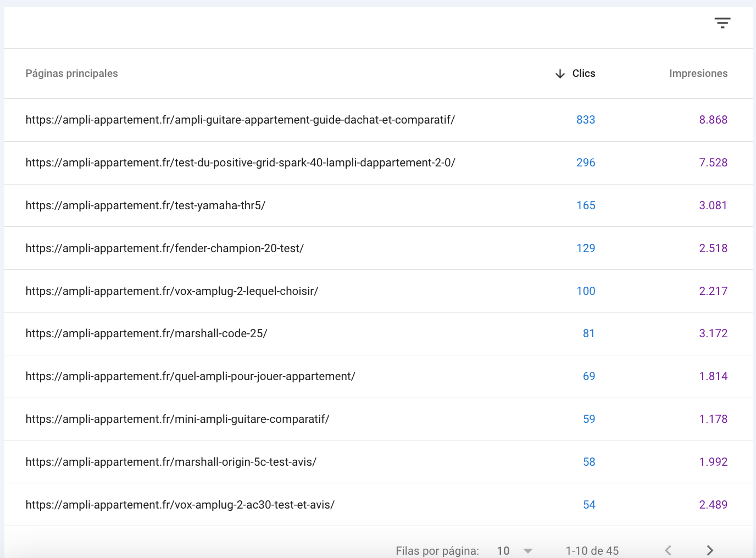Click the 1.814 impressions value

(x=713, y=376)
